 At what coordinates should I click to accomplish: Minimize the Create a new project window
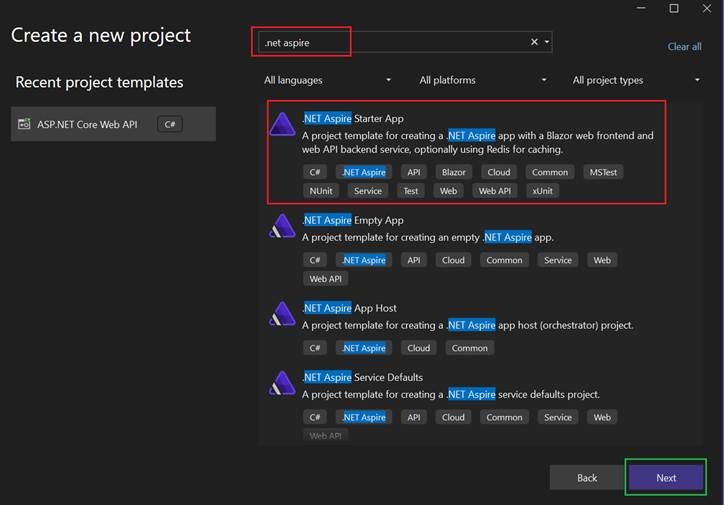pyautogui.click(x=641, y=8)
